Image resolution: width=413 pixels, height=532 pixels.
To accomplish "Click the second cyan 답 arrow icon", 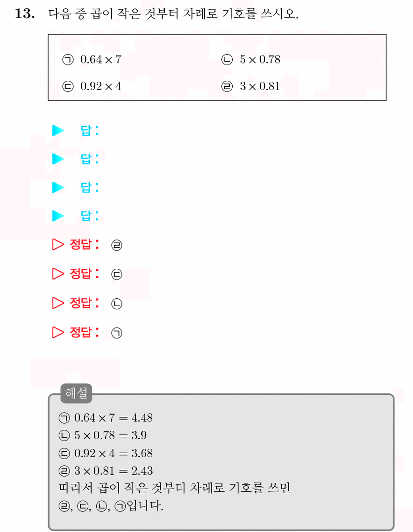I will tap(58, 159).
